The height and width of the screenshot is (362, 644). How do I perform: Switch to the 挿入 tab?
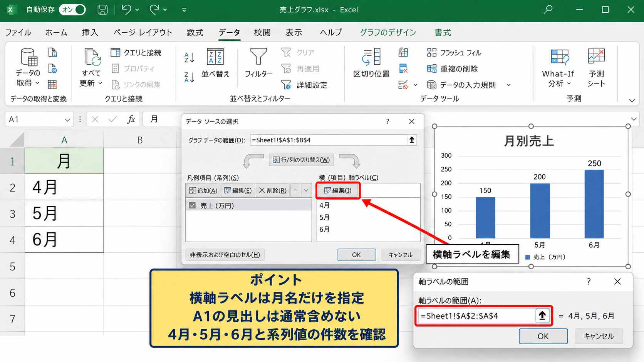tap(90, 33)
